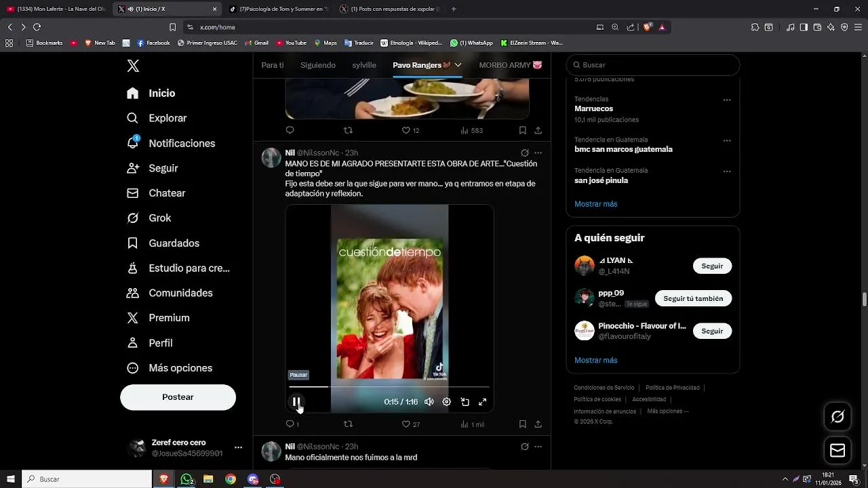Screen dimensions: 868x488
Task: Repost the food photo post
Action: [348, 130]
